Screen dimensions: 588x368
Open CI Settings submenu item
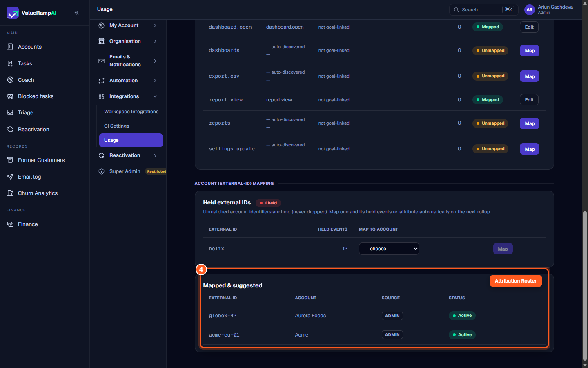click(x=117, y=126)
